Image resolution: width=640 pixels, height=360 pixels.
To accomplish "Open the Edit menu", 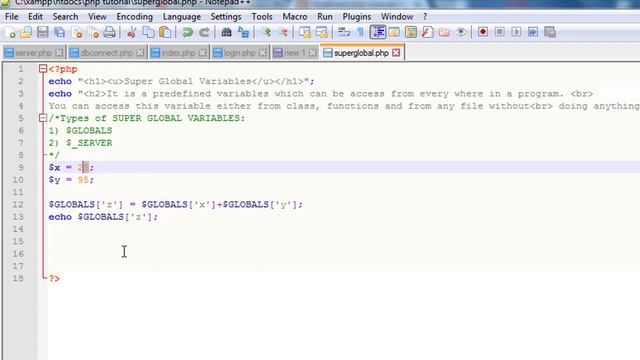I will (36, 17).
